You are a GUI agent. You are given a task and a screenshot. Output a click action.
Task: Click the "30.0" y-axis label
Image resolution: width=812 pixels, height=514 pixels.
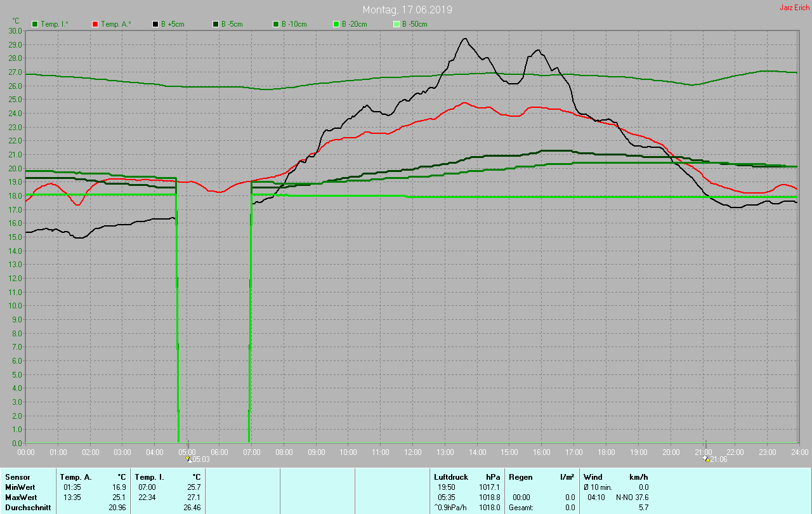tap(15, 30)
